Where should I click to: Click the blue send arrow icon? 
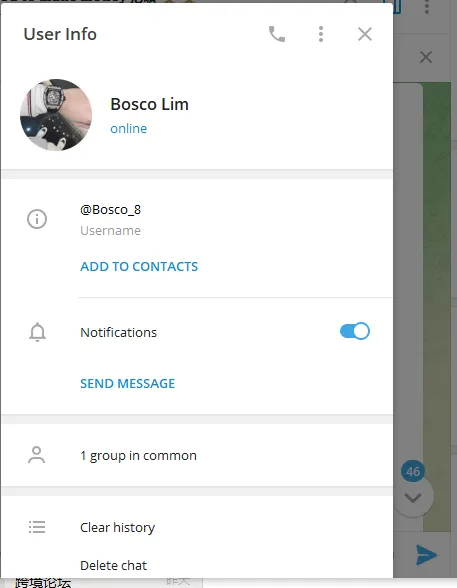coord(427,555)
